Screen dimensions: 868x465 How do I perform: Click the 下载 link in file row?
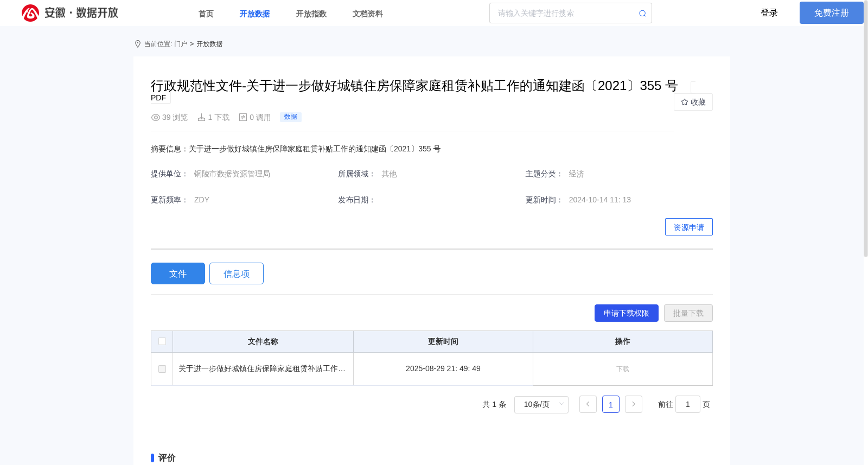623,369
